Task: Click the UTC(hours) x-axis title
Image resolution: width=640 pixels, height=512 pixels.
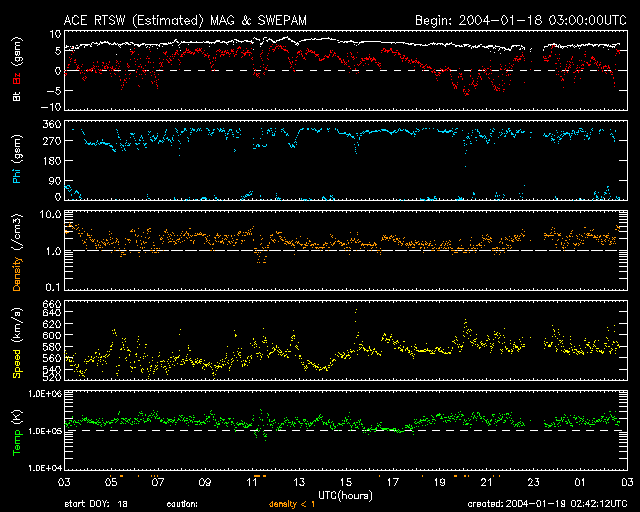Action: tap(344, 495)
